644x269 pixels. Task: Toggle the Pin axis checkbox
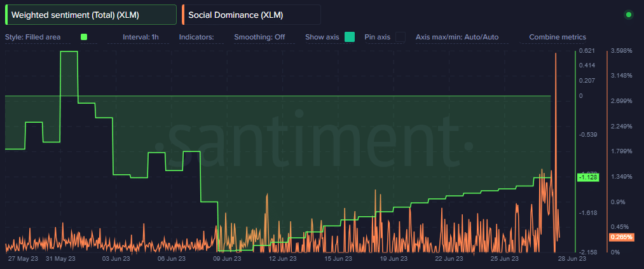point(401,37)
